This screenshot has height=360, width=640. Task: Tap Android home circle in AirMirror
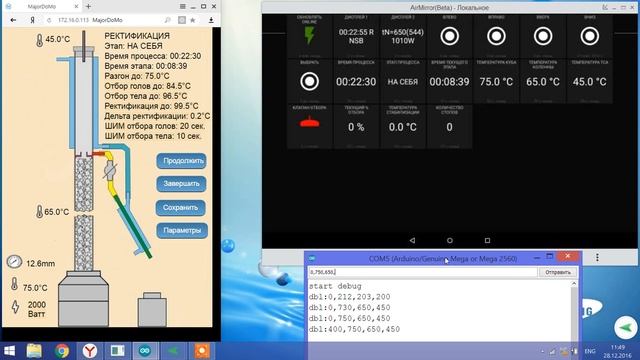click(x=450, y=240)
